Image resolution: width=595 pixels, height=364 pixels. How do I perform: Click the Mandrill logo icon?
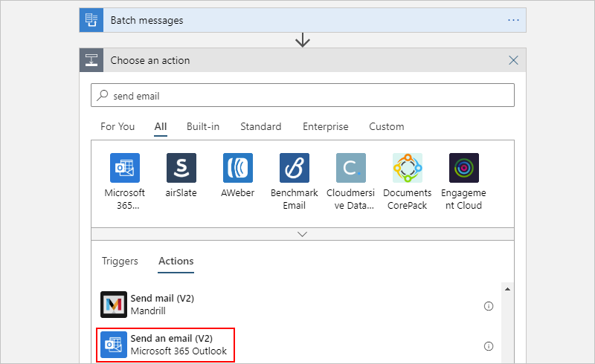[114, 305]
